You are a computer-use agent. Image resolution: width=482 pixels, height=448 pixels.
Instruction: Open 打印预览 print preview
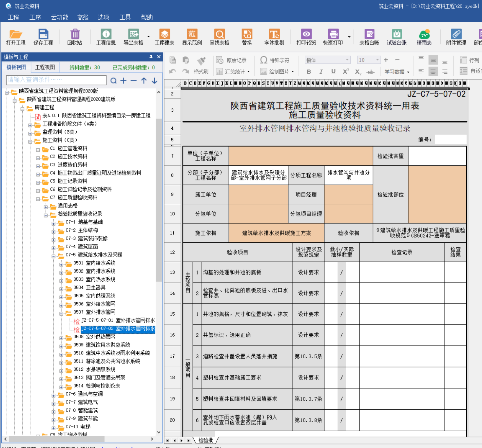coord(306,37)
